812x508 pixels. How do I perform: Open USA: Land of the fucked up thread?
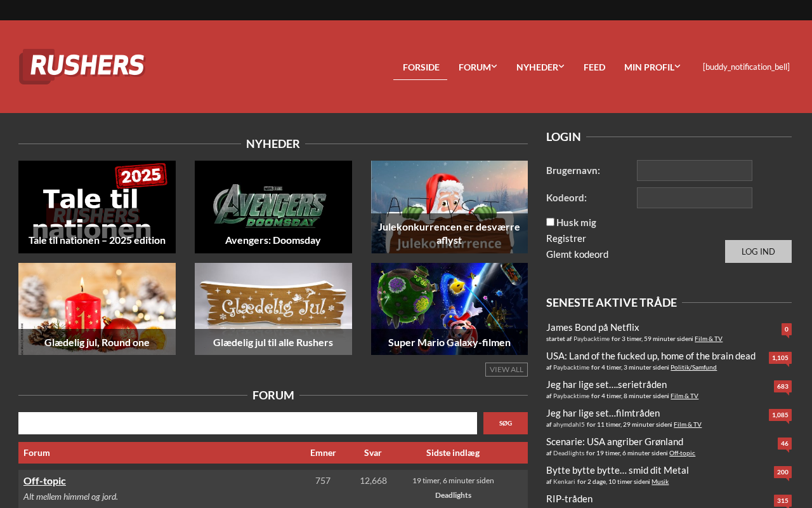point(651,356)
